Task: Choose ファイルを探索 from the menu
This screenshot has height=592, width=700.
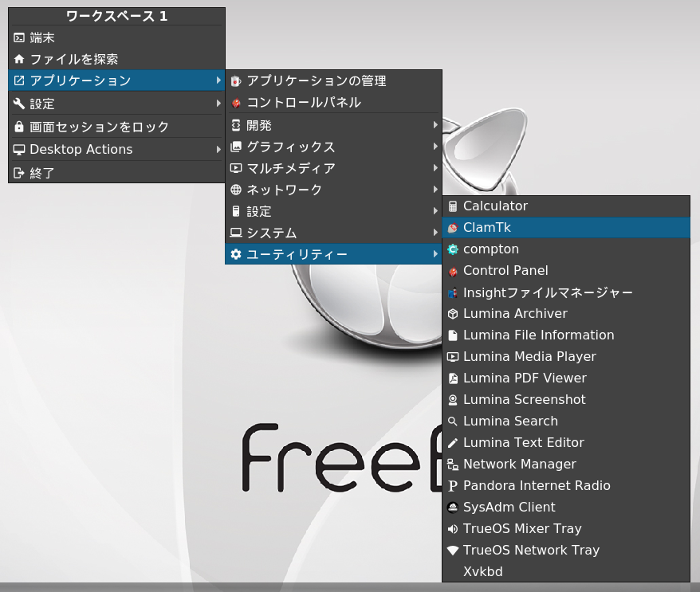Action: (x=116, y=59)
